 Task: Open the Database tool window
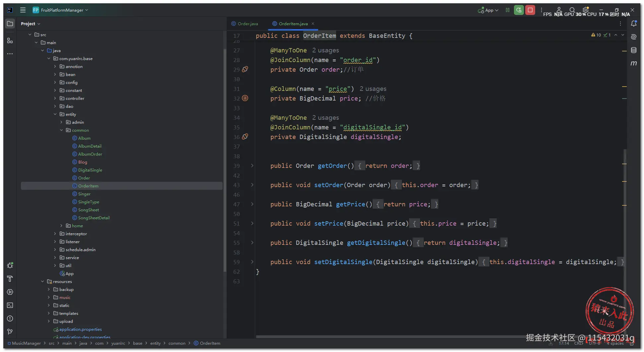(634, 50)
